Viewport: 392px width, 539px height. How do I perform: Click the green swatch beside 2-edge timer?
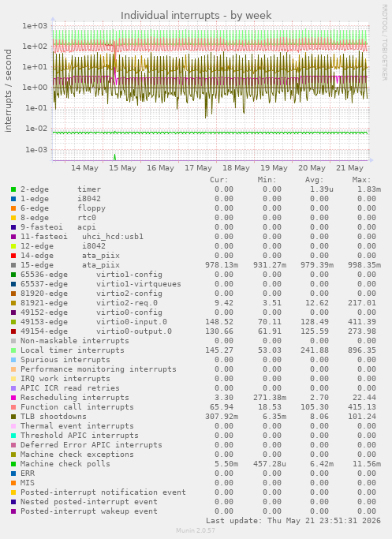pos(13,189)
